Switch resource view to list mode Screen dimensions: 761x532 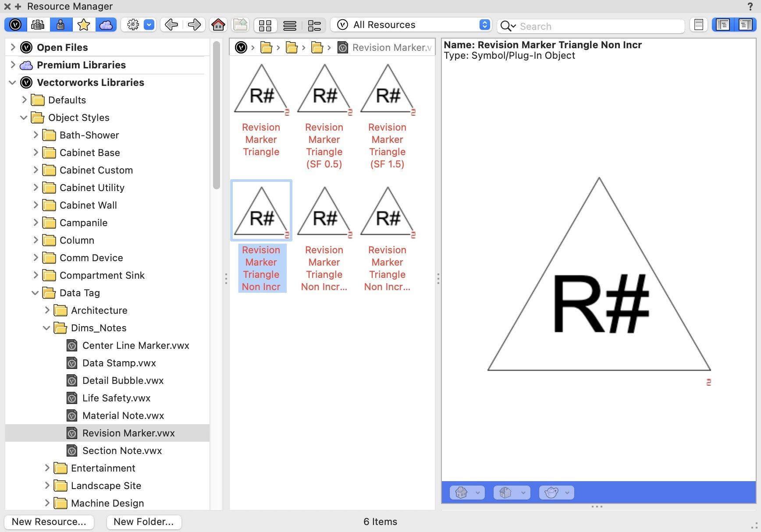pos(289,25)
